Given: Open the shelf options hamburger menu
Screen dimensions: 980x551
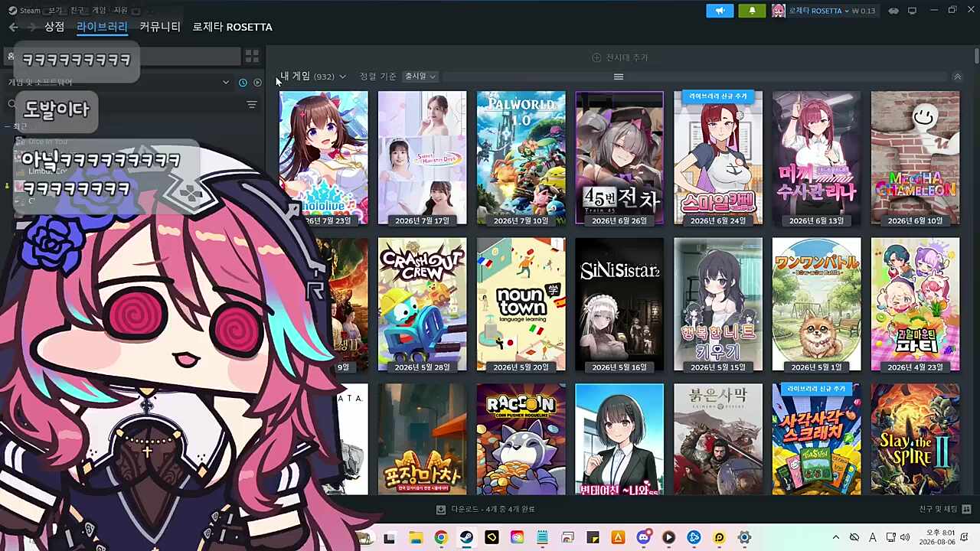Looking at the screenshot, I should coord(619,77).
